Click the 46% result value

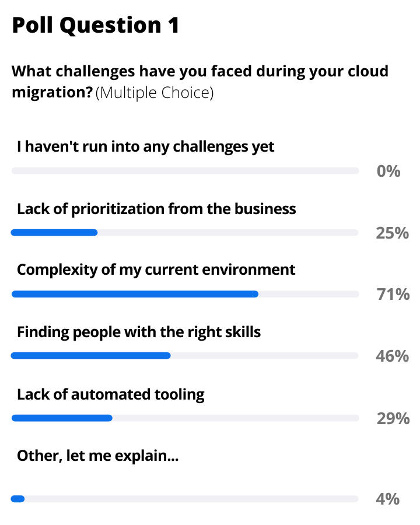[x=393, y=356]
